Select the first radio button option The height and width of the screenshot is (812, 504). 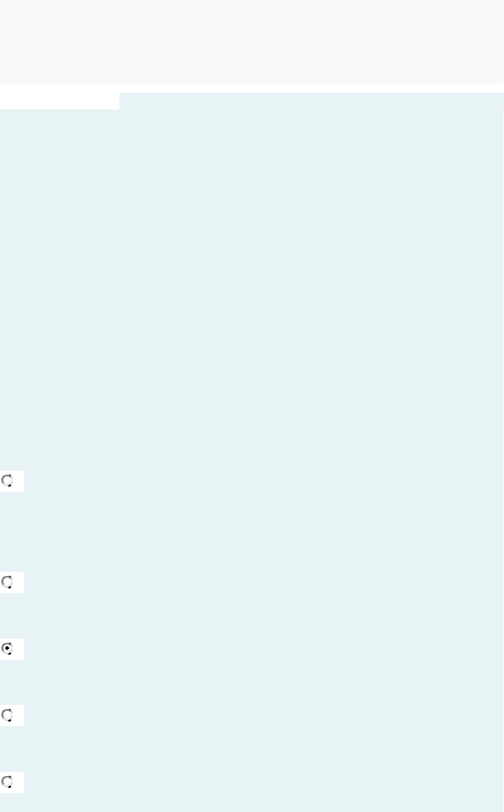click(x=8, y=481)
